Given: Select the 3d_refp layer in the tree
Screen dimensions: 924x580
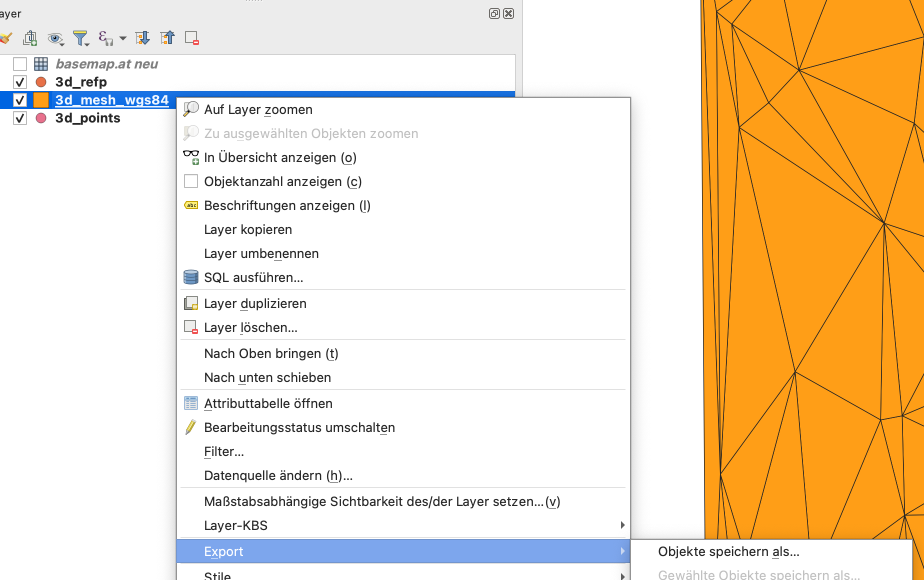Looking at the screenshot, I should click(x=81, y=82).
